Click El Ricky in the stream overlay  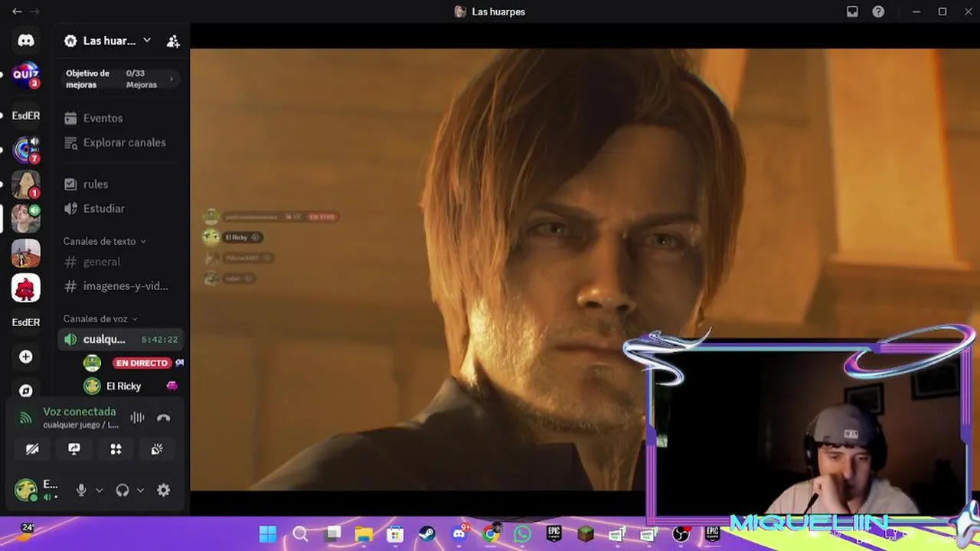[x=232, y=237]
